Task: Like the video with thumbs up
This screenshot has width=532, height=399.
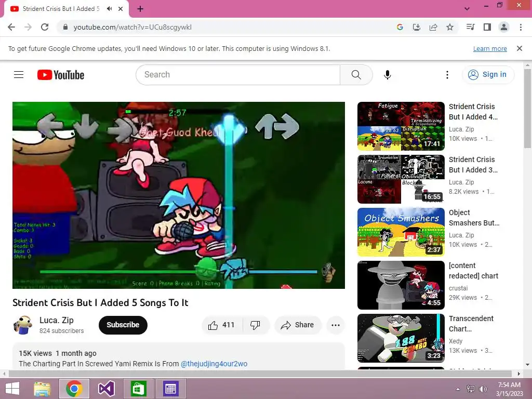Action: click(221, 325)
